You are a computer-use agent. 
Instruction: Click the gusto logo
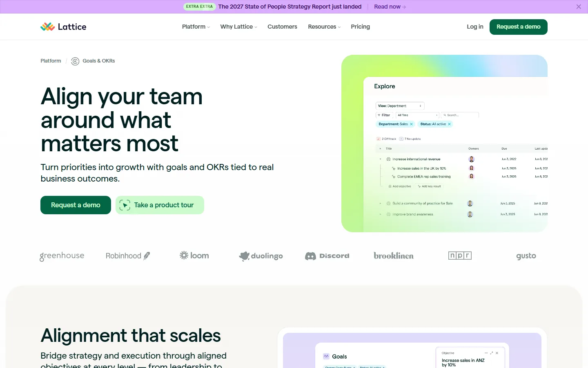tap(526, 256)
